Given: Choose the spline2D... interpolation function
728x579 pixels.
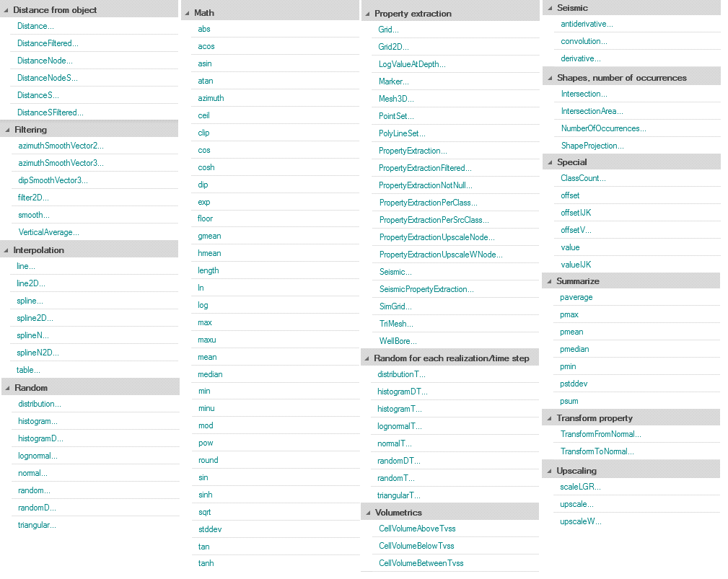Looking at the screenshot, I should pyautogui.click(x=35, y=318).
